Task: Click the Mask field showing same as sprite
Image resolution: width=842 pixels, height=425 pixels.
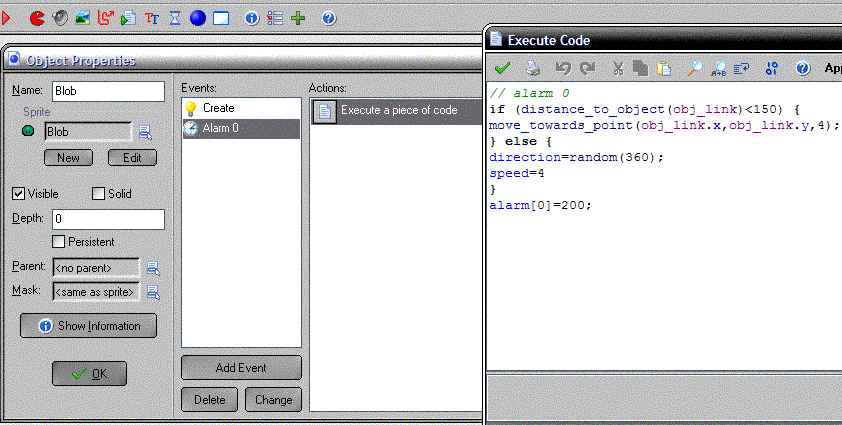Action: (96, 292)
